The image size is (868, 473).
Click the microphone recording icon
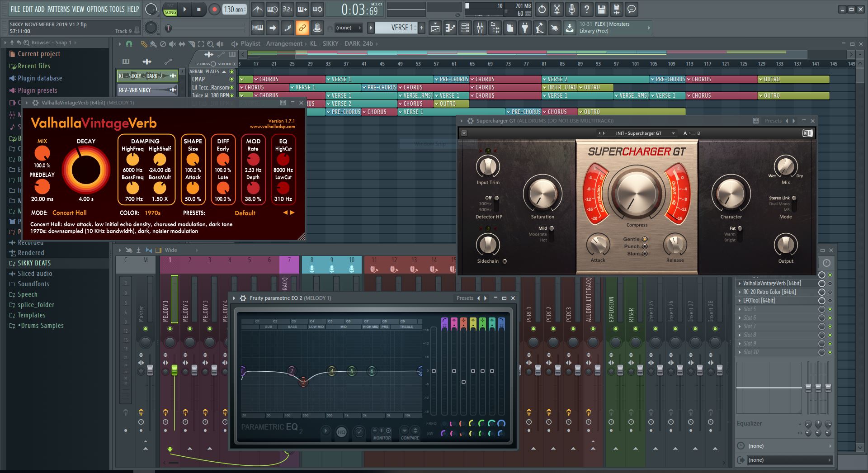[571, 9]
